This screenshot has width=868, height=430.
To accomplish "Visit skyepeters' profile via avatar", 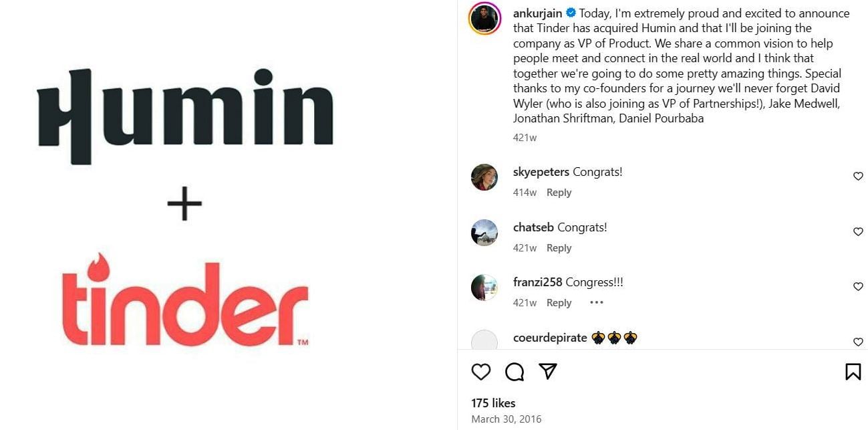I will pos(484,177).
